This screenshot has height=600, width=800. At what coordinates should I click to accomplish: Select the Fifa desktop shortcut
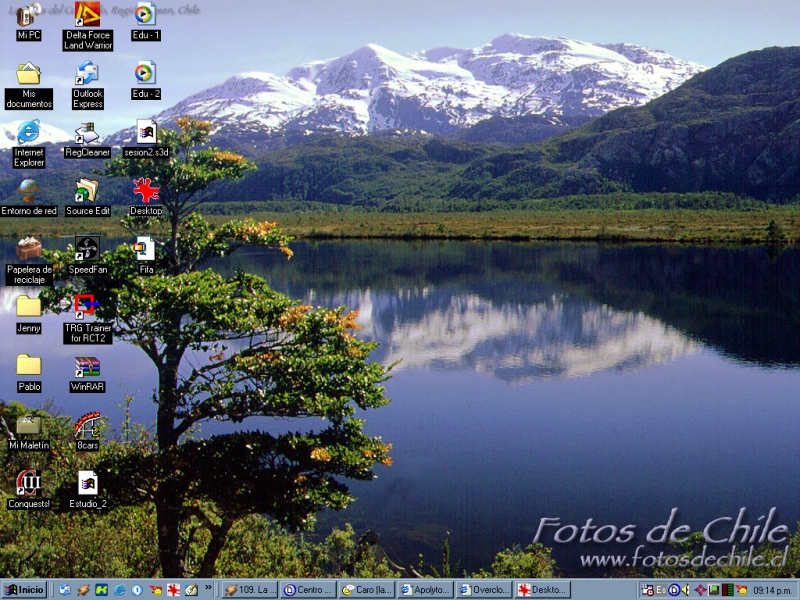(146, 249)
